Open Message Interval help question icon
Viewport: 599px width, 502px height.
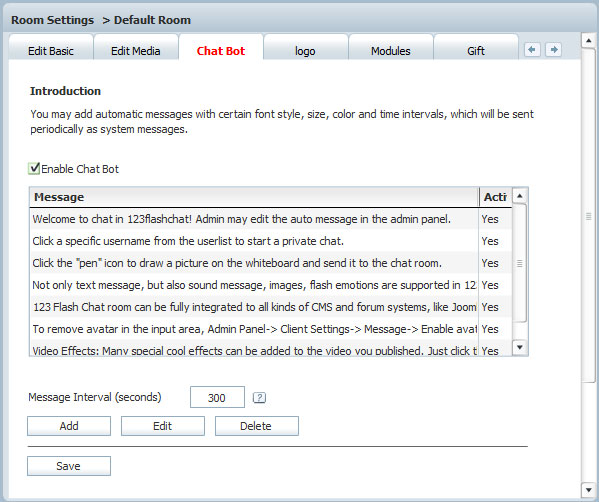259,398
